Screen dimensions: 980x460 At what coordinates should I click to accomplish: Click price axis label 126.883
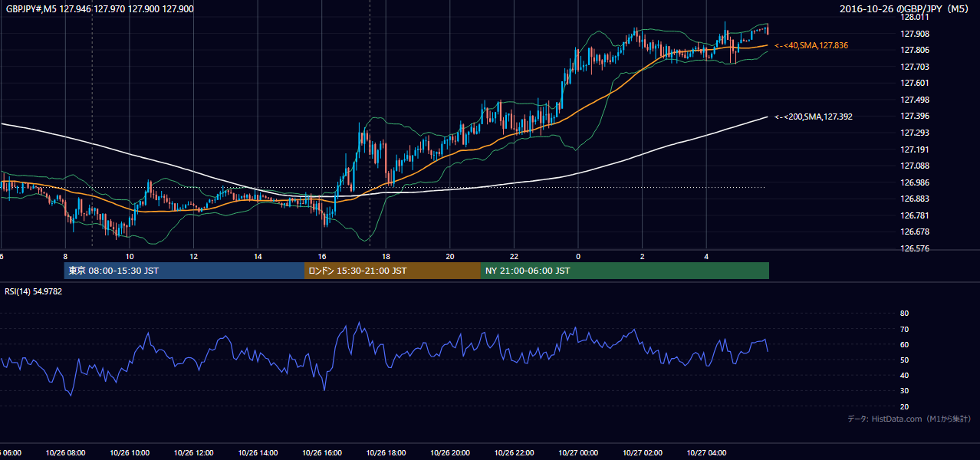[x=916, y=199]
